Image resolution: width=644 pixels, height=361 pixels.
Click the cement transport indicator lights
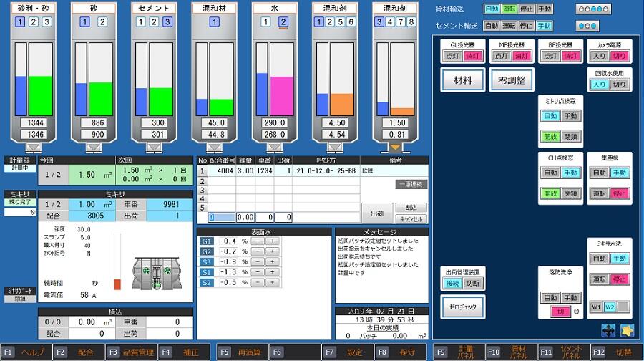tap(587, 26)
